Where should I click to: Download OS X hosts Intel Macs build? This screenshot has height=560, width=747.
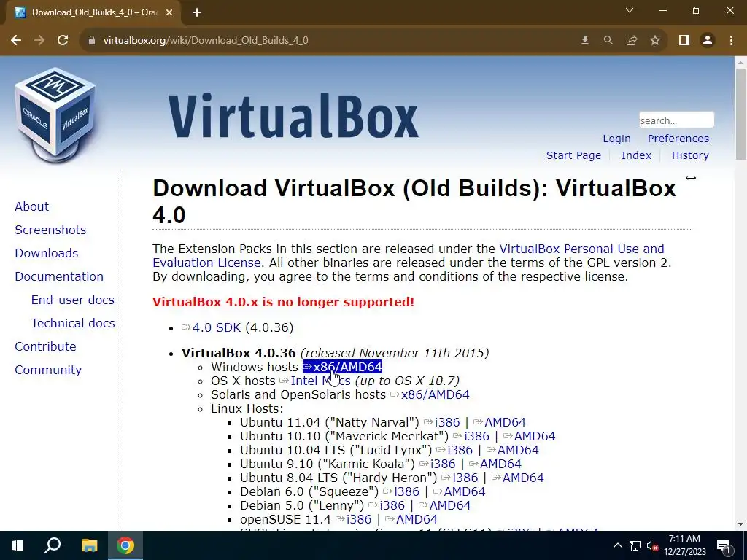(314, 381)
